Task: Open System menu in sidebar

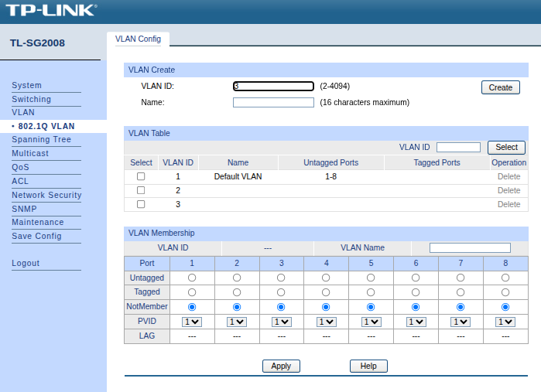Action: [x=26, y=85]
